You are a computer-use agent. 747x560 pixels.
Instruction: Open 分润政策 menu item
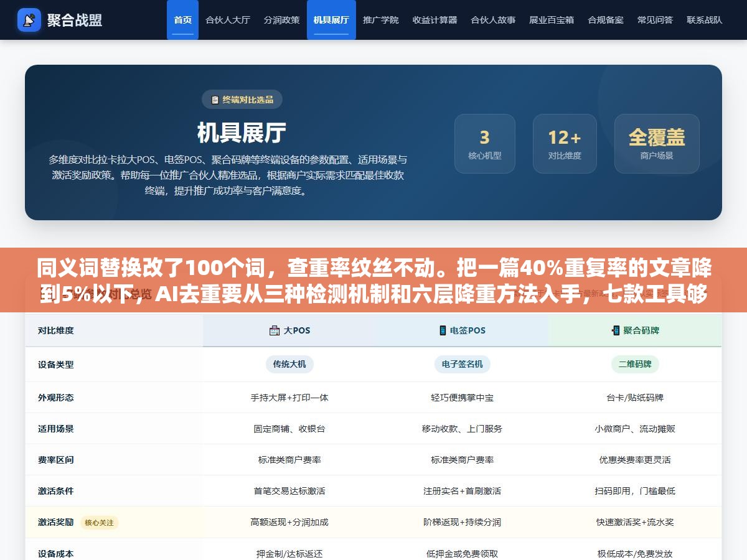281,20
